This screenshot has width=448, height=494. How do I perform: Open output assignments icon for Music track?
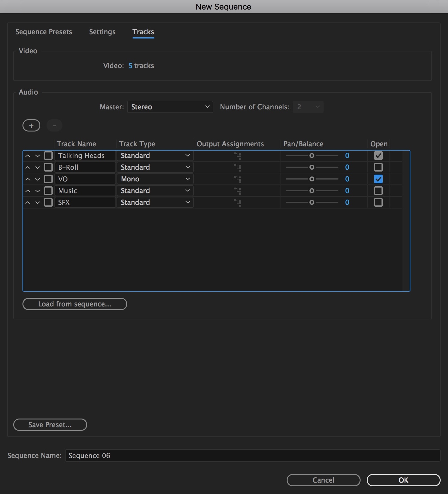coord(237,191)
